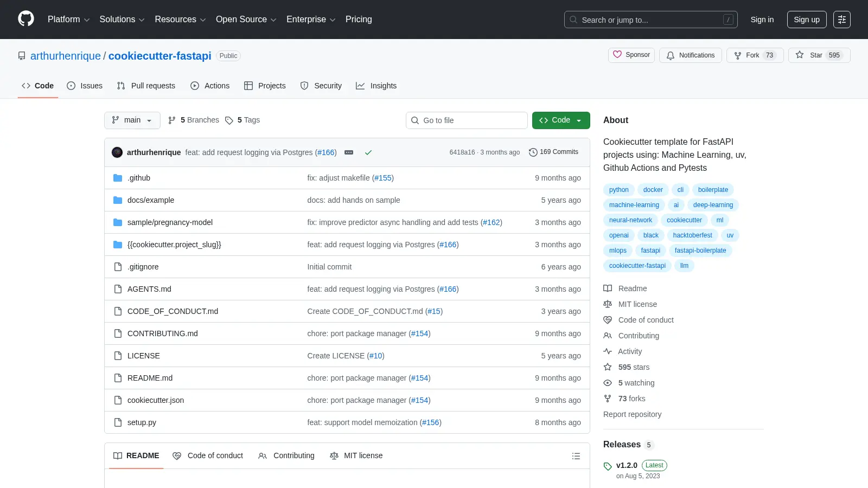Open the Pull requests tab
Screen dimensions: 868x488
click(146, 86)
